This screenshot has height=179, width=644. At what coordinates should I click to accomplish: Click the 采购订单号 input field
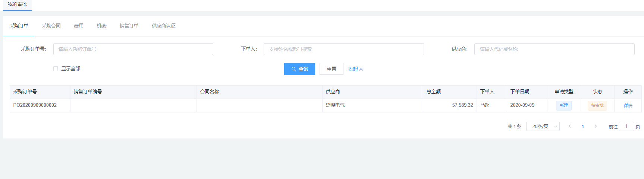point(133,49)
